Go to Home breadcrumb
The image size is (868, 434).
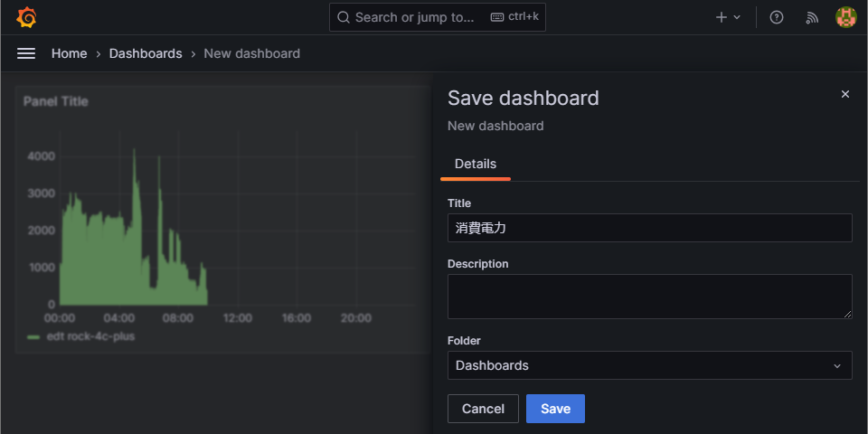pos(70,53)
